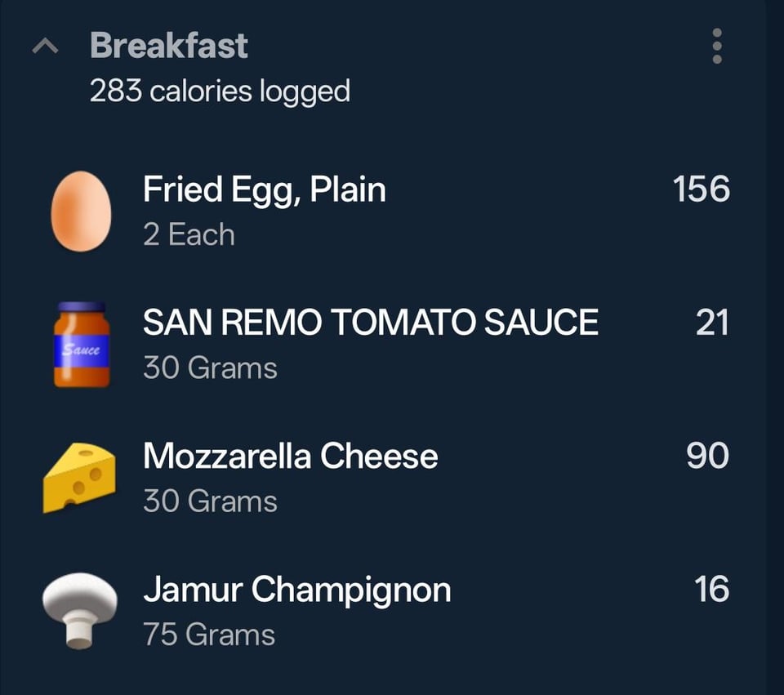
Task: Click the 283 calories logged text
Action: pyautogui.click(x=220, y=91)
